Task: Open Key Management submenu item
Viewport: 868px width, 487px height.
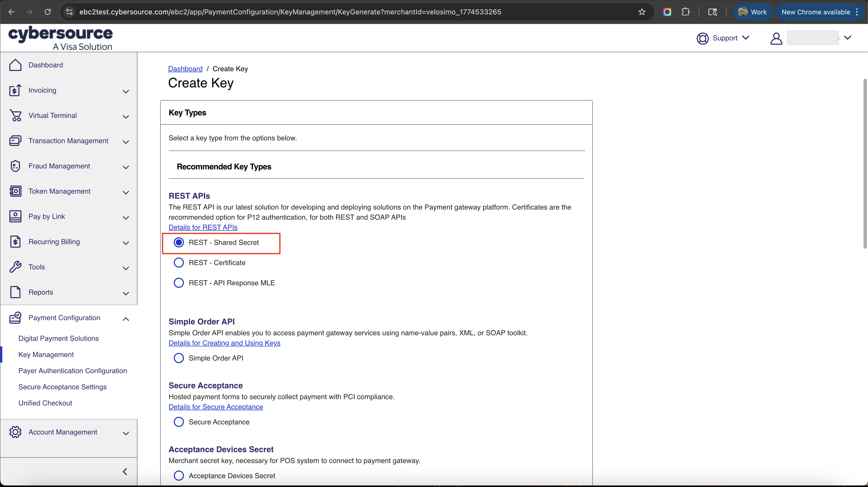Action: [x=46, y=355]
